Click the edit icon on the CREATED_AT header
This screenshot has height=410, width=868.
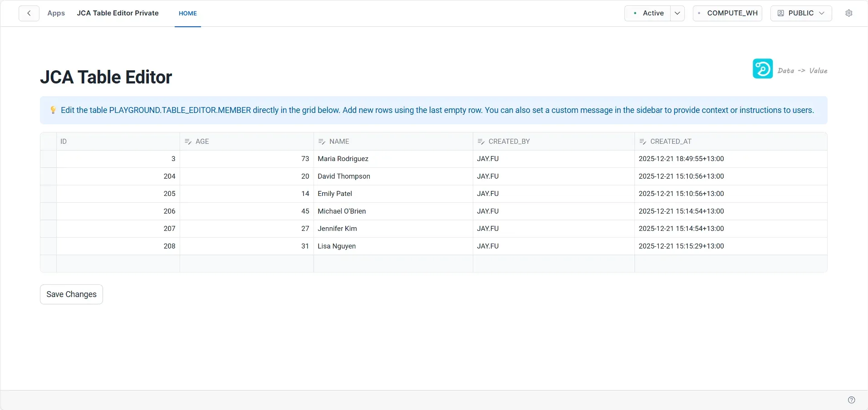[643, 141]
